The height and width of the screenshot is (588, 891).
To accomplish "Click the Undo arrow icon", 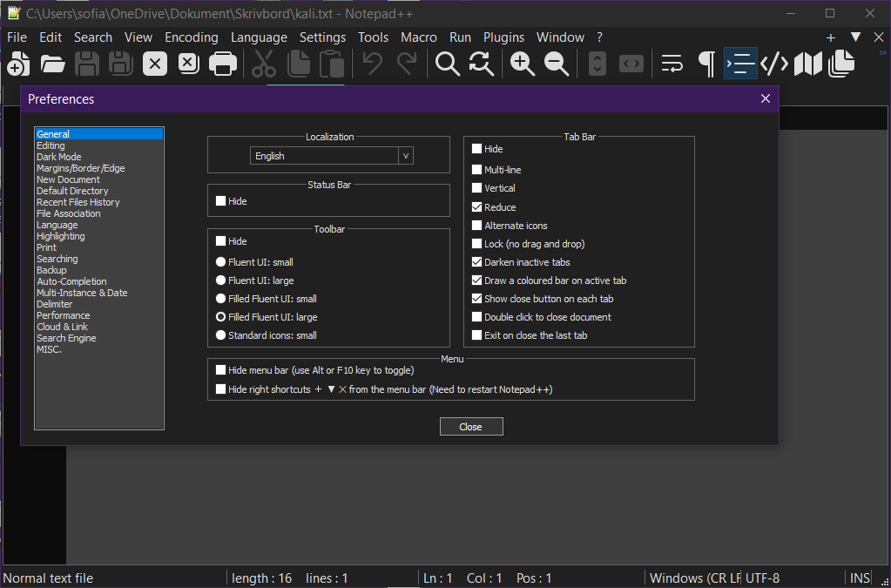I will click(373, 63).
